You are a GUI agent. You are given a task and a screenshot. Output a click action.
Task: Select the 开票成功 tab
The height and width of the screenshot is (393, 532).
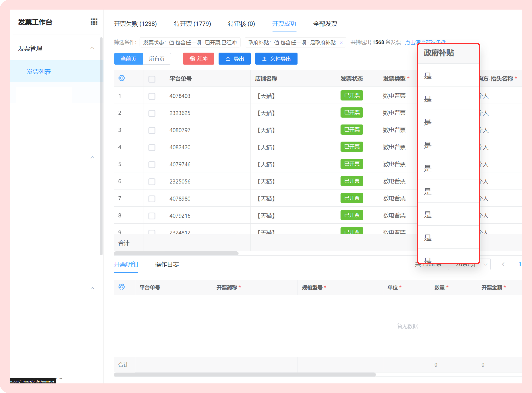tap(284, 24)
